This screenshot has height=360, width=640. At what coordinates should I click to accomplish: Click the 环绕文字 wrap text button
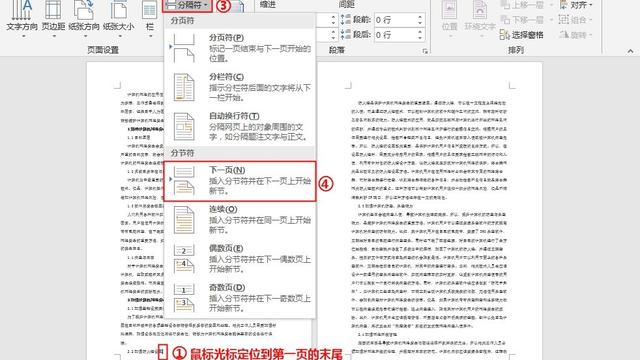click(480, 18)
